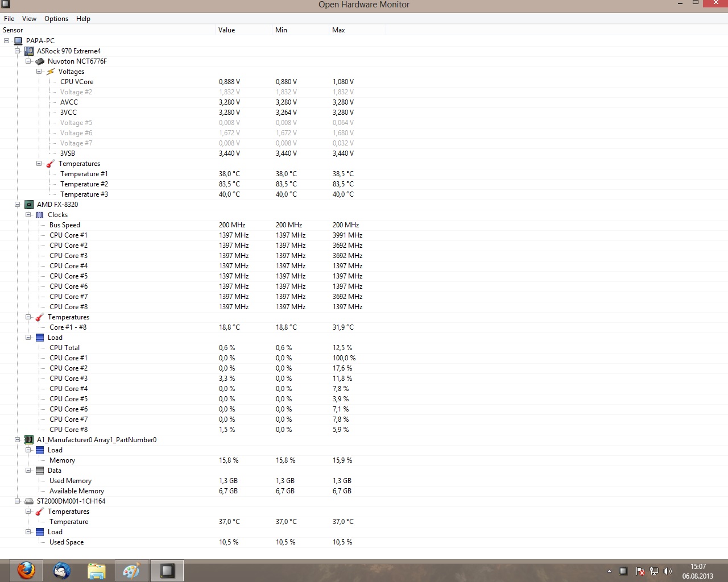The width and height of the screenshot is (728, 582).
Task: Collapse the Nuvoton Temperatures group
Action: point(39,164)
